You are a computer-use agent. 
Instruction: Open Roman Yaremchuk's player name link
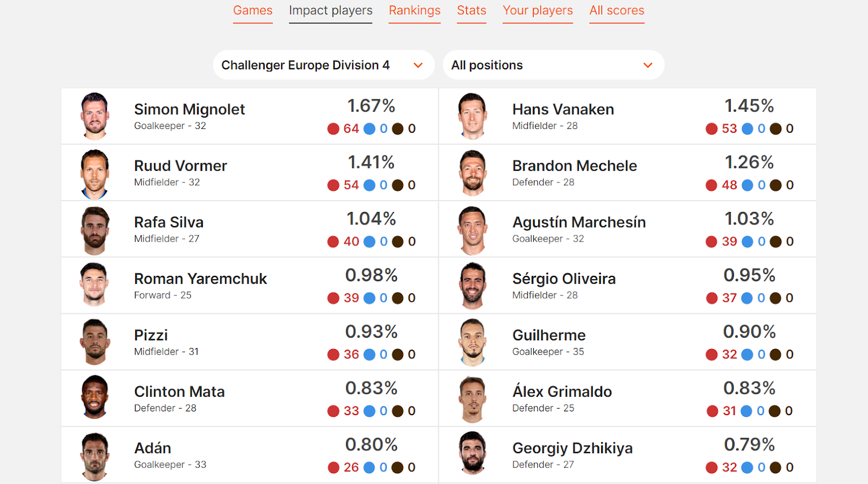(x=200, y=279)
